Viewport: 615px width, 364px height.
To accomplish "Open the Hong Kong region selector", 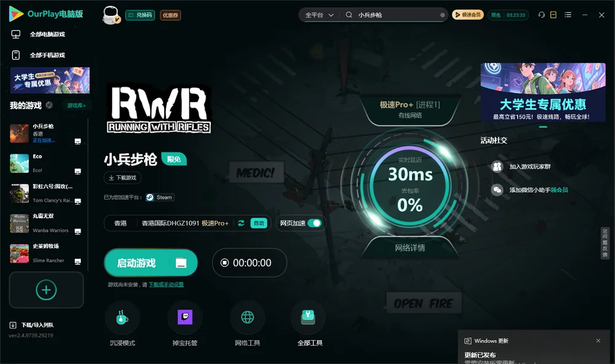I will click(x=121, y=223).
